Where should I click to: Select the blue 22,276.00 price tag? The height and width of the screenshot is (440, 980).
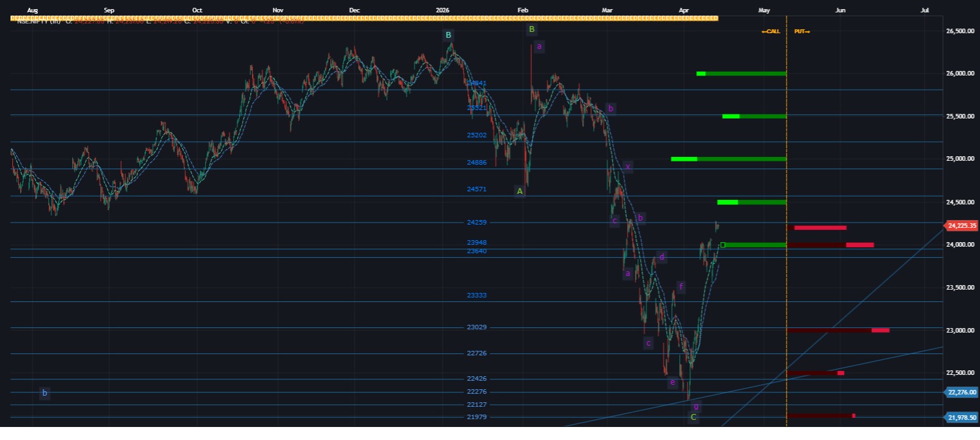[962, 392]
